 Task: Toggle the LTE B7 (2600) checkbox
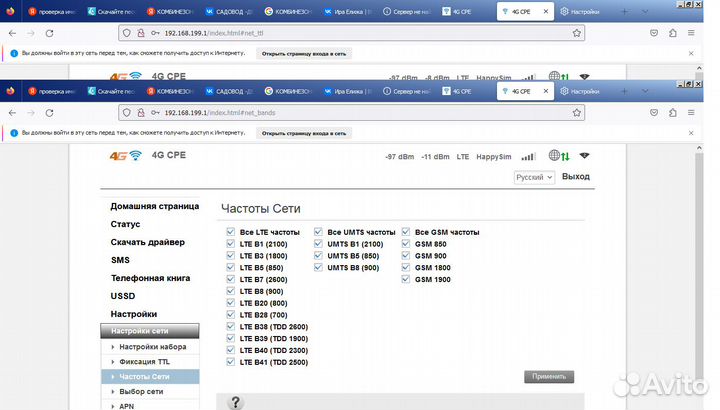pos(231,279)
